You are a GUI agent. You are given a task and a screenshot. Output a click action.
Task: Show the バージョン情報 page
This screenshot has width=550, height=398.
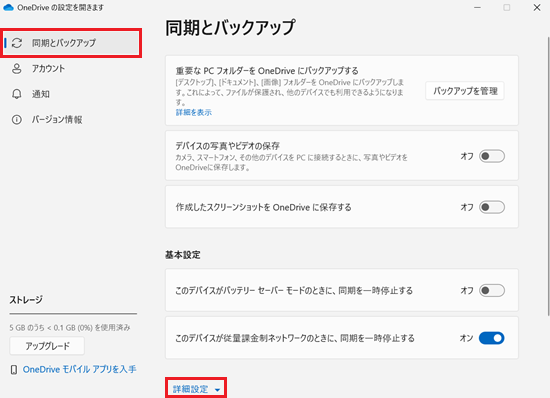point(71,120)
